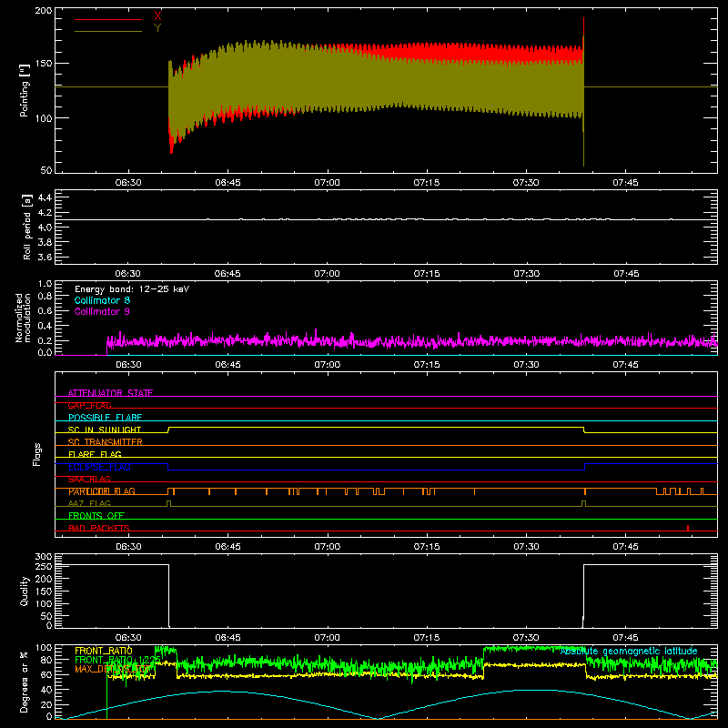
Task: Click the red 'BAD_PACKETS' label
Action: 99,528
